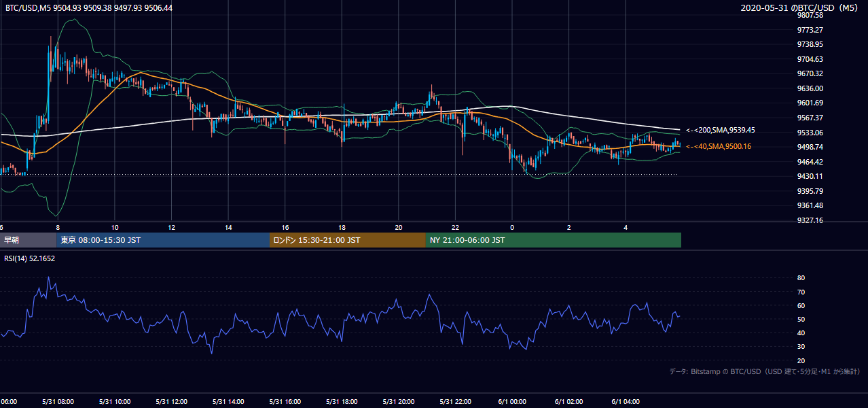Click the 6/1 00:00 time axis label

point(512,402)
